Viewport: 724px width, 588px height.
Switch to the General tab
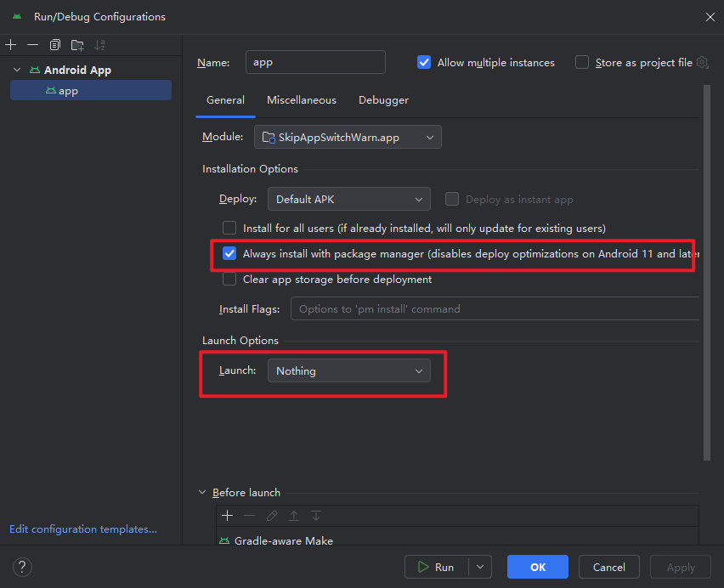coord(225,100)
